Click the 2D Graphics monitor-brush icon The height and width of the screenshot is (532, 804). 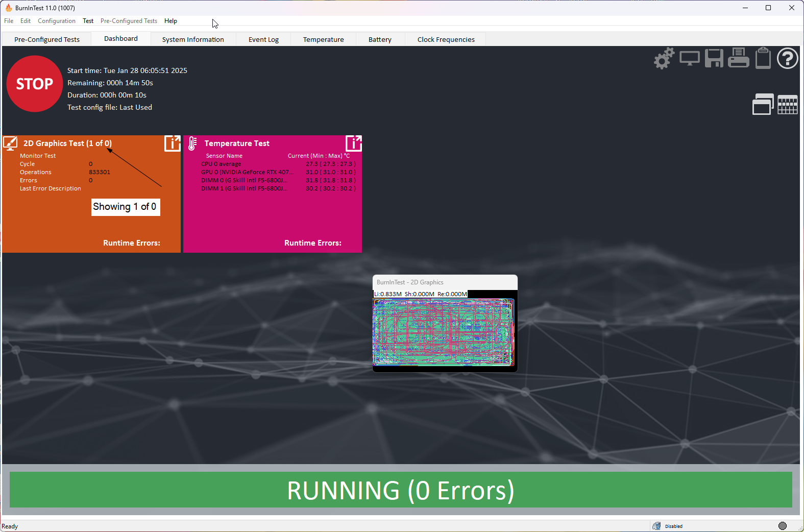11,143
